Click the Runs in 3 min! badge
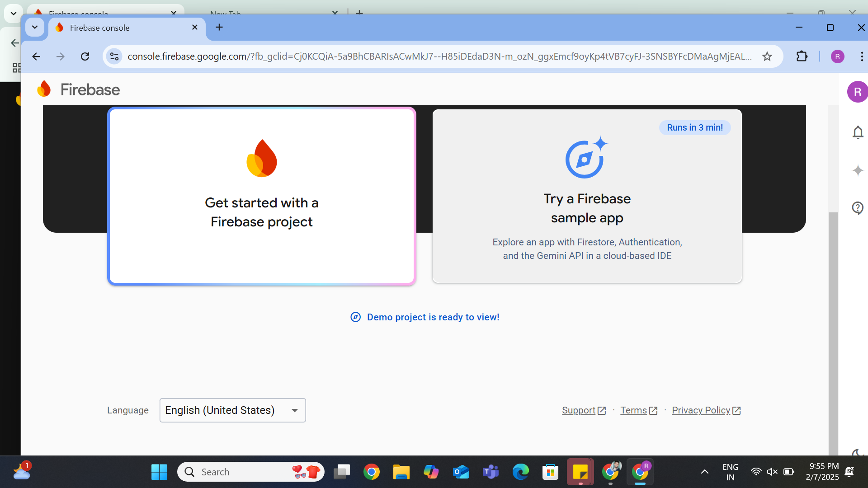Viewport: 868px width, 488px height. [695, 127]
